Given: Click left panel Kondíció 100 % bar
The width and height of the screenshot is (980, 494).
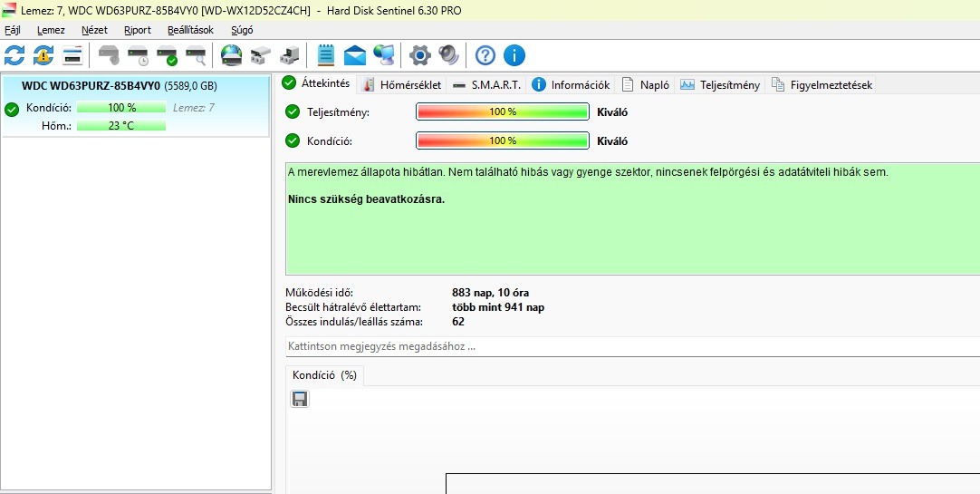Looking at the screenshot, I should point(121,108).
